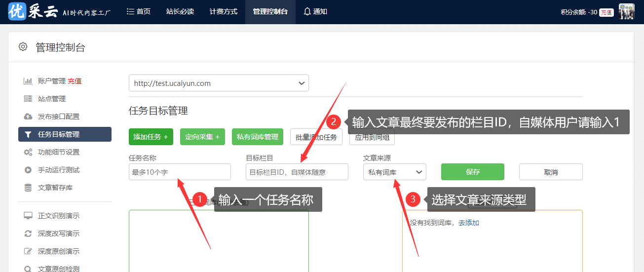644x272 pixels.
Task: Open the 计费方式 menu item
Action: (x=223, y=11)
